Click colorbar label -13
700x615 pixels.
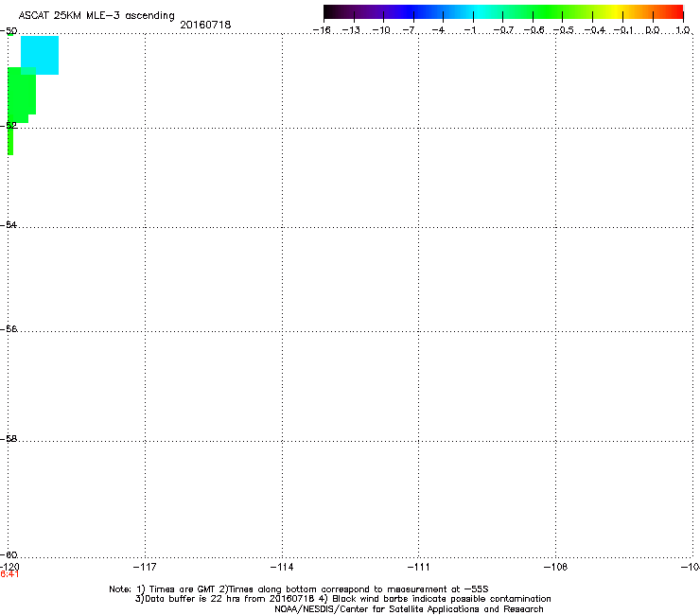point(351,30)
